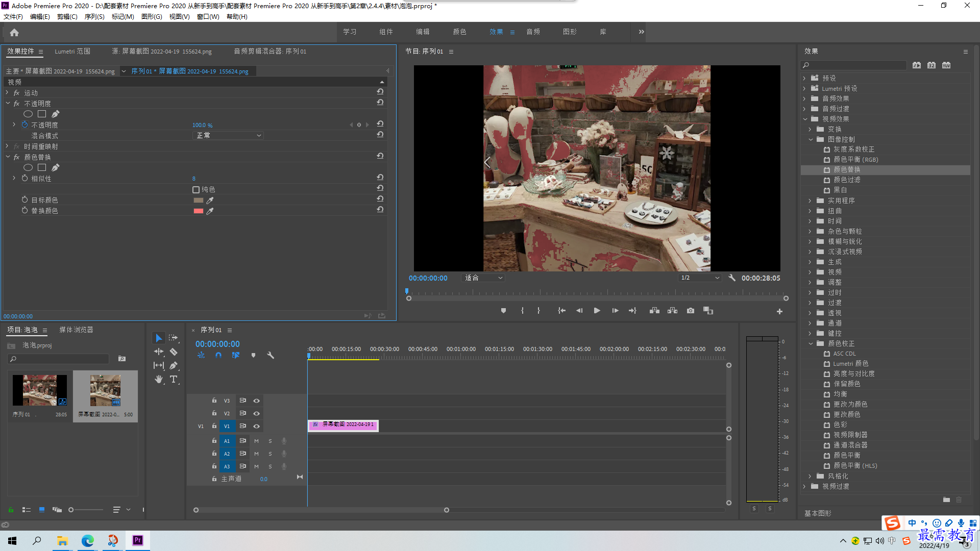Click 替换颜色 red swatch

click(x=199, y=211)
